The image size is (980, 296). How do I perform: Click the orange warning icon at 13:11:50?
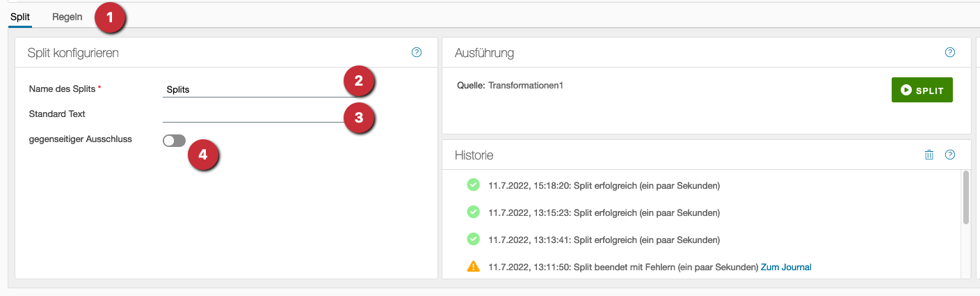point(473,266)
